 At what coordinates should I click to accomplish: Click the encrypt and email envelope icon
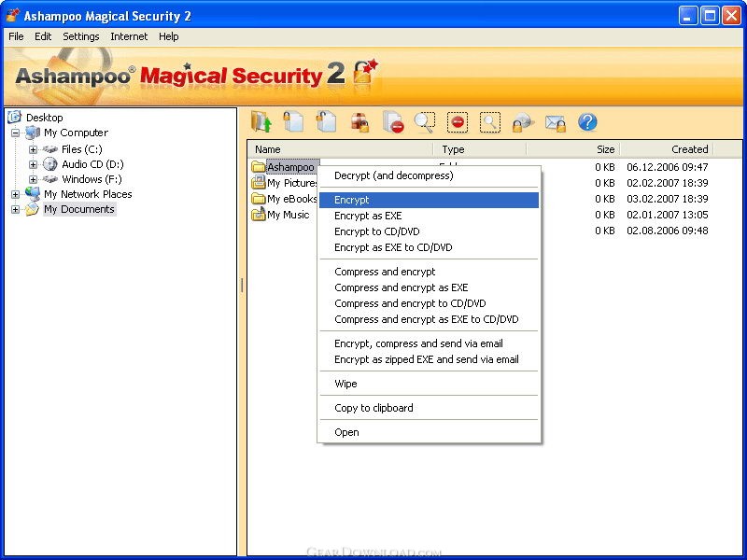pyautogui.click(x=555, y=123)
